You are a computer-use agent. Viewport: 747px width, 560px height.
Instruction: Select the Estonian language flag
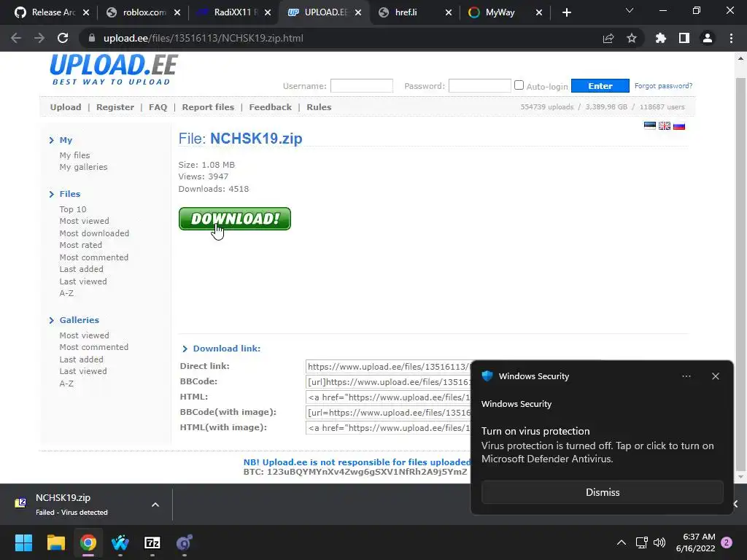[650, 125]
